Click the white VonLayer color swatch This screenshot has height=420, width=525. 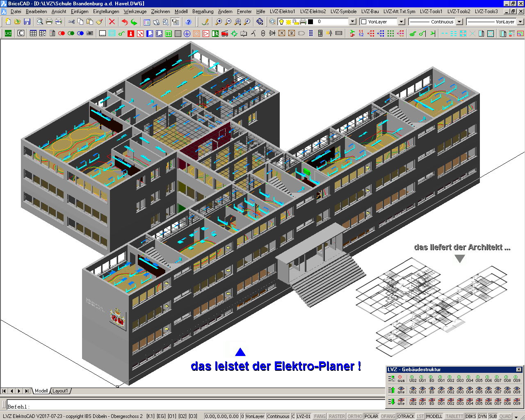click(363, 22)
